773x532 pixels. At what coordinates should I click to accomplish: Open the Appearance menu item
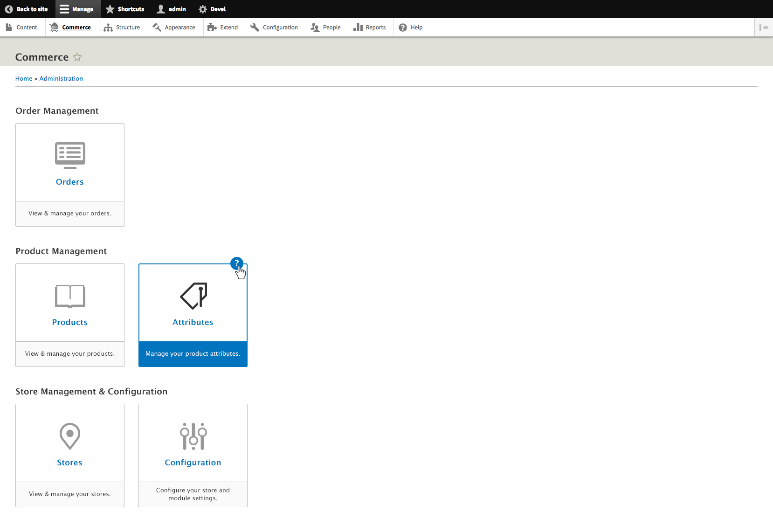174,28
